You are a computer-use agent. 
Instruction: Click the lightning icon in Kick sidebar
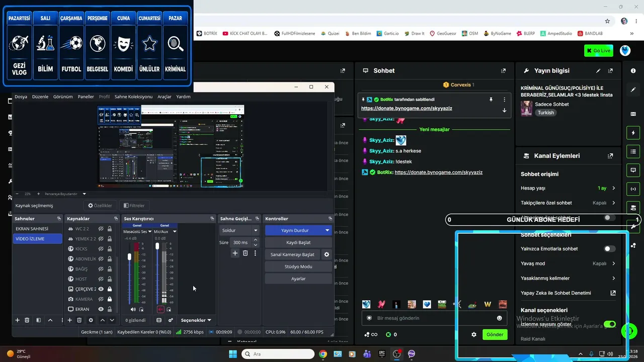point(633,133)
